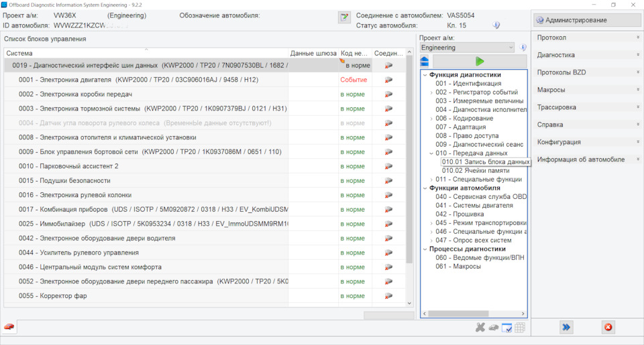This screenshot has width=644, height=345.
Task: Click the window checkmark icon in bottom toolbar
Action: 507,328
